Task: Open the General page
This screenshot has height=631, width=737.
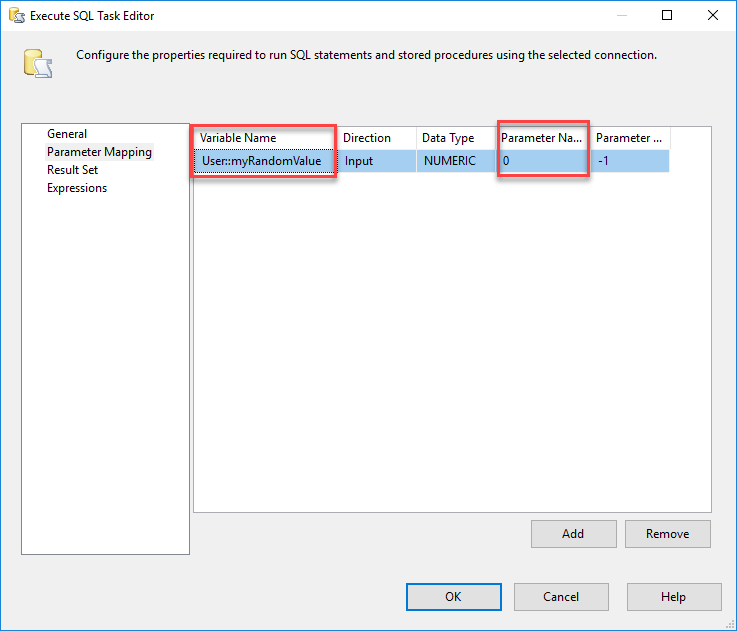Action: (x=67, y=134)
